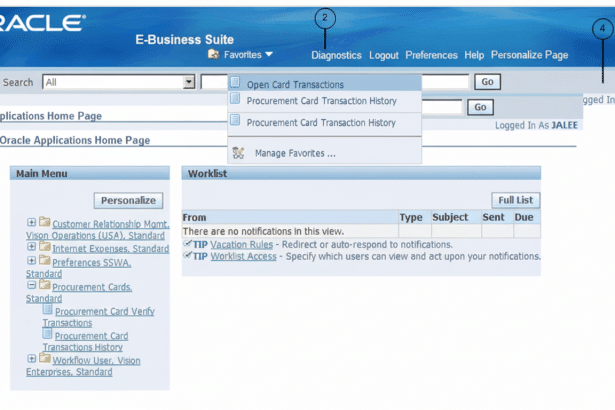Open Procurement Card Transactions History link

(86, 341)
